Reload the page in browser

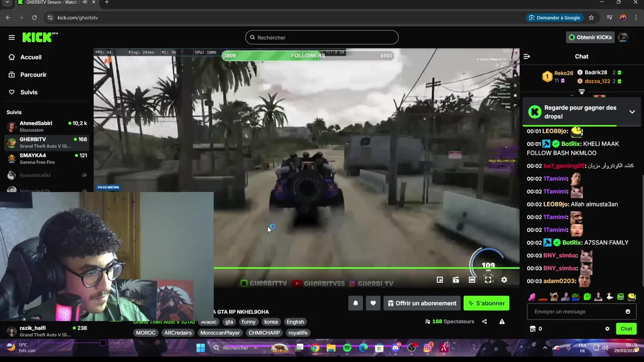(x=34, y=18)
